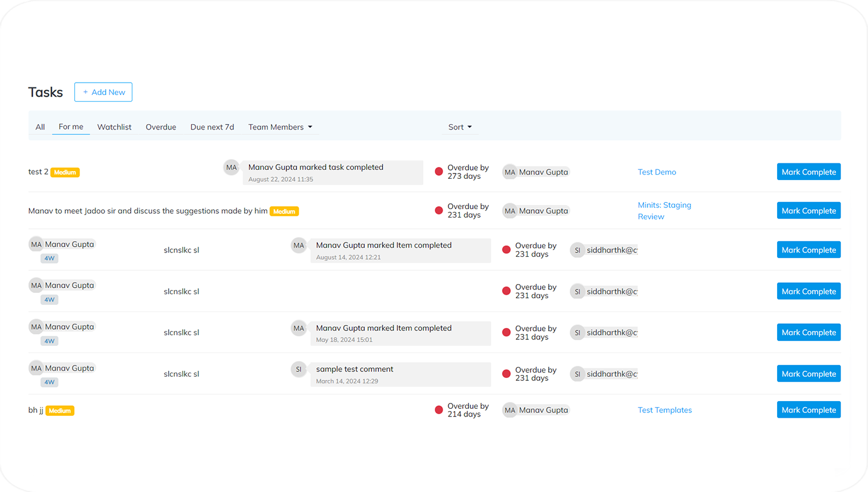
Task: Mark the bh jj task complete
Action: point(808,410)
